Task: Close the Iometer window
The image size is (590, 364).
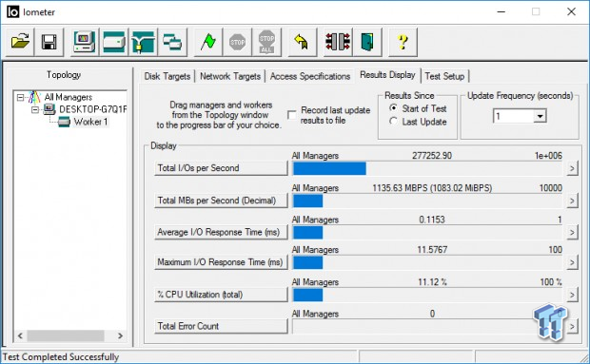Action: 571,11
